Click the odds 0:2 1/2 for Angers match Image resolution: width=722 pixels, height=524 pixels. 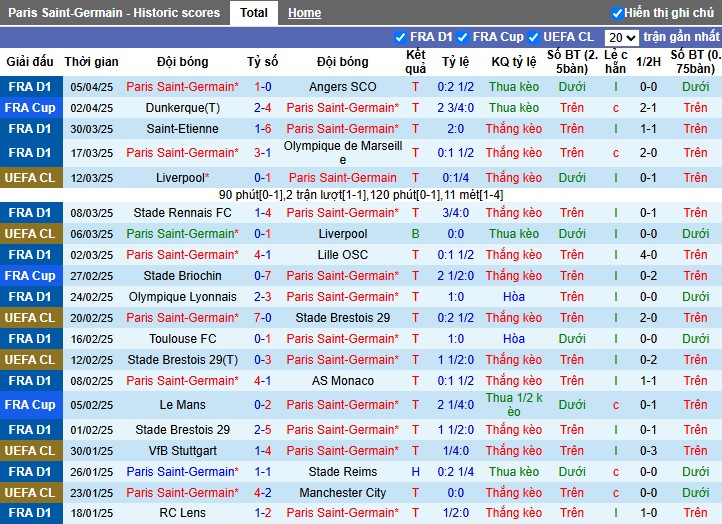coord(455,87)
